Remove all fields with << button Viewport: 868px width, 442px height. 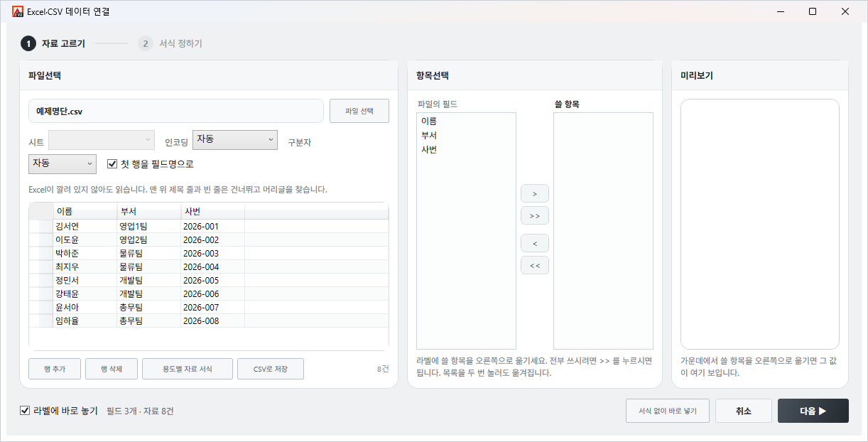[x=535, y=265]
